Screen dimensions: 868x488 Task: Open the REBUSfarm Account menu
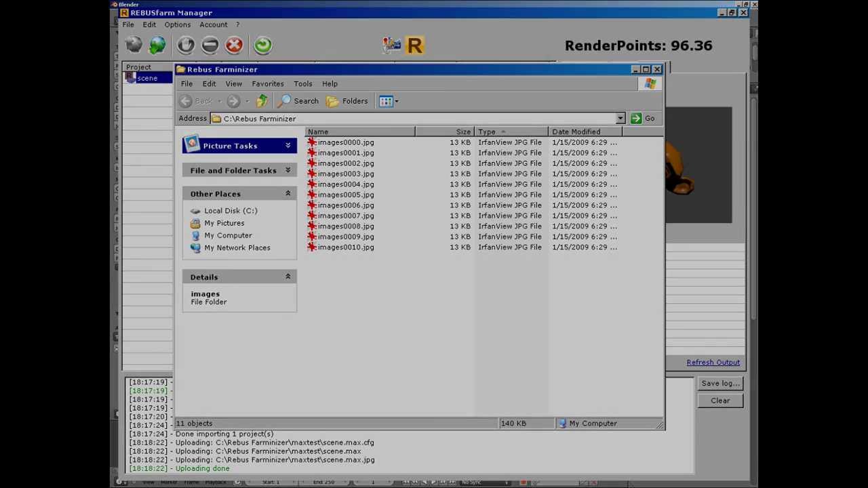tap(214, 25)
